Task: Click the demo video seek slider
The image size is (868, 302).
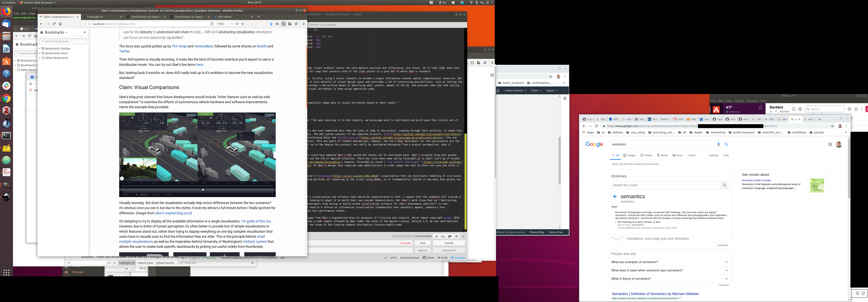Action: point(202,190)
